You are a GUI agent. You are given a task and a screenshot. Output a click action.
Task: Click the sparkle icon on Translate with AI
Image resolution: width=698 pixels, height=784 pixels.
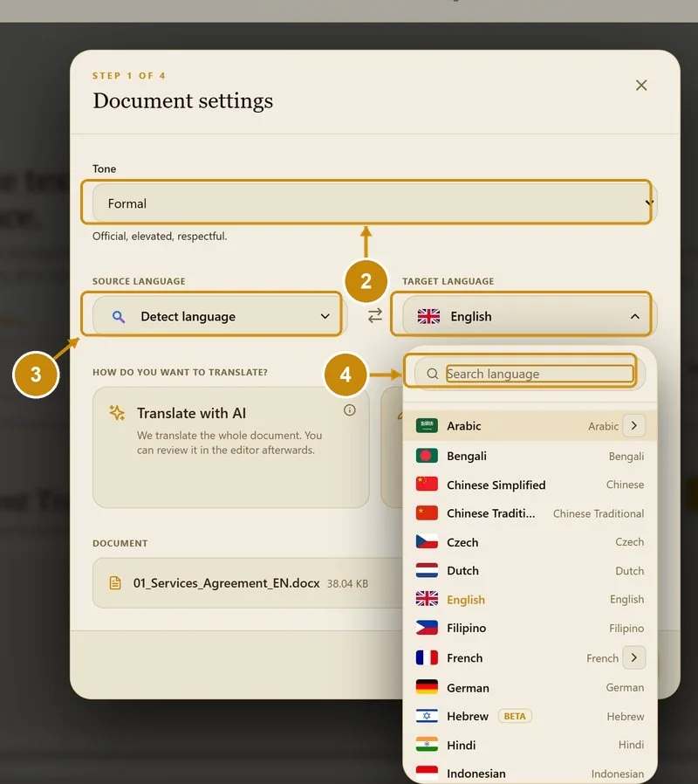tap(117, 413)
